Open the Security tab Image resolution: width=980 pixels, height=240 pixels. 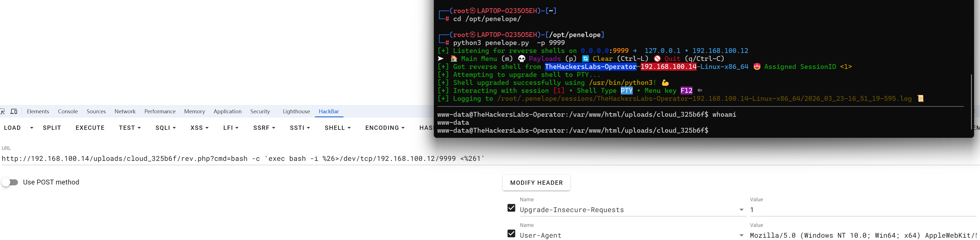click(260, 111)
